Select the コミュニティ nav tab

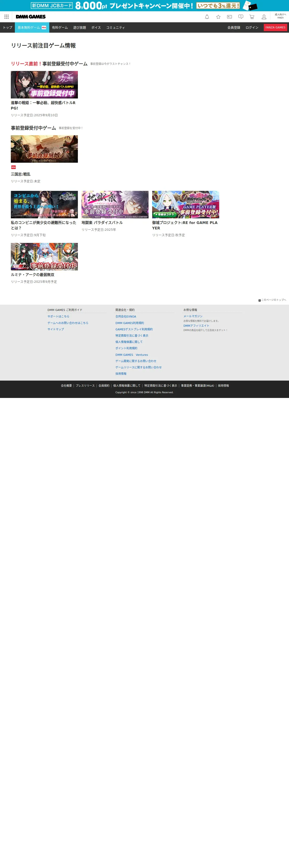point(116,28)
